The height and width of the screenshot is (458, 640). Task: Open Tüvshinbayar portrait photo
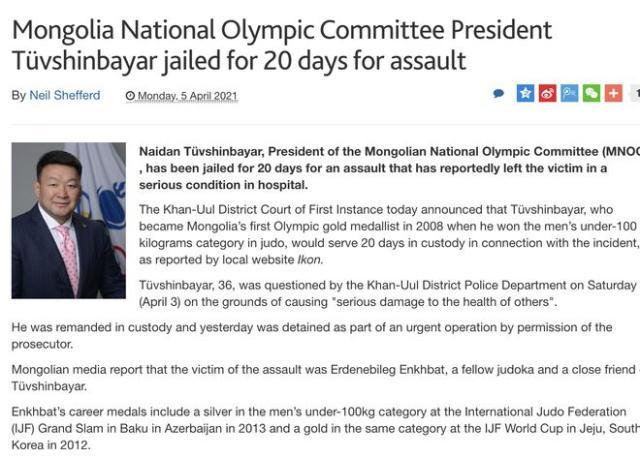[68, 220]
